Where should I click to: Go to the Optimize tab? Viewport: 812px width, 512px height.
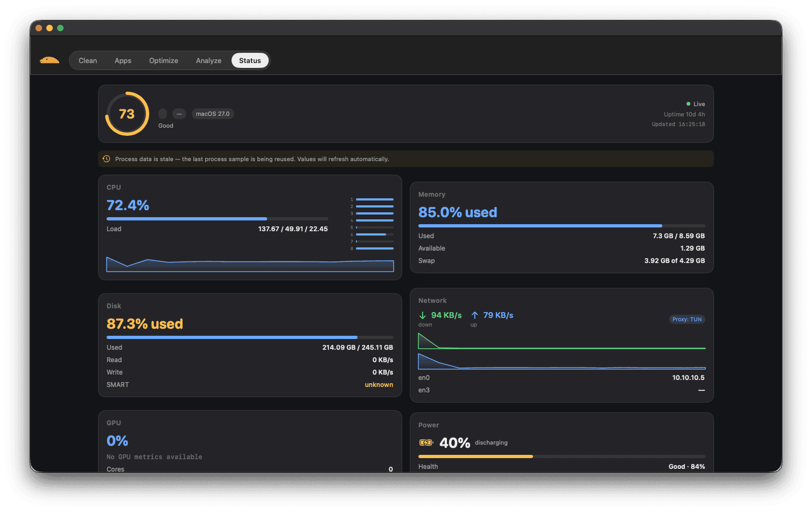(164, 60)
